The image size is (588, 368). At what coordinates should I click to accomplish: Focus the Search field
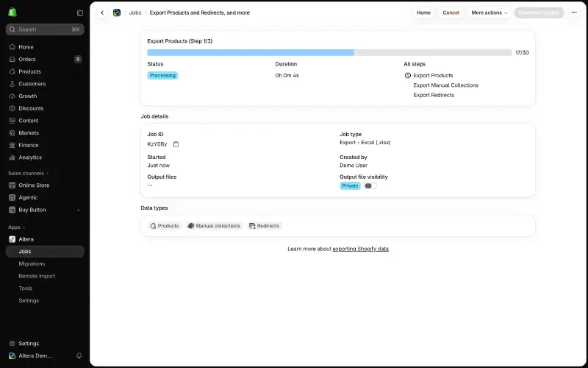(45, 29)
